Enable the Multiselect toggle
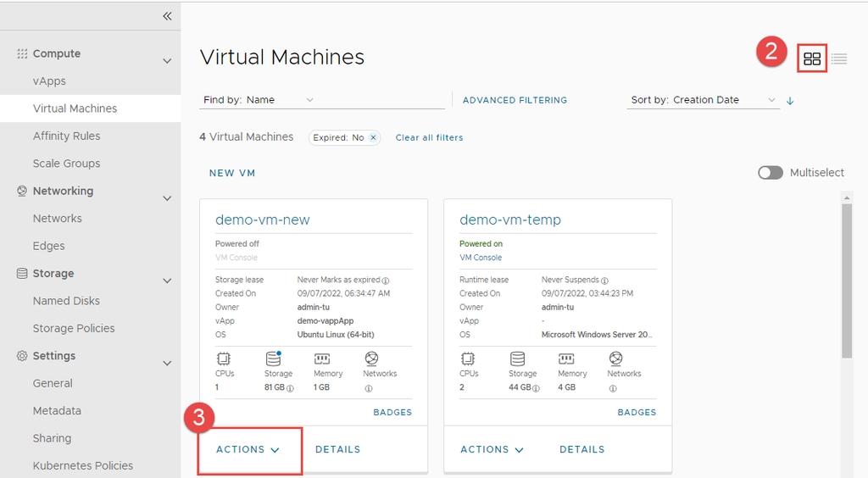The image size is (868, 478). 771,173
